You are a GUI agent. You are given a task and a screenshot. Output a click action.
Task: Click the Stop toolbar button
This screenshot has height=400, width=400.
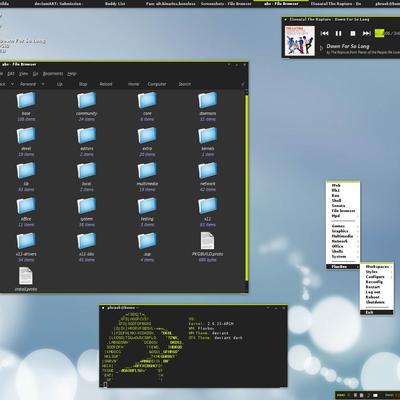click(83, 84)
